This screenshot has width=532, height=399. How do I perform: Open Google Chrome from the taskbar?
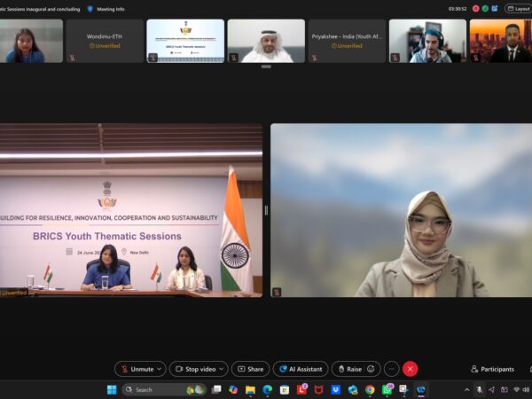(370, 389)
